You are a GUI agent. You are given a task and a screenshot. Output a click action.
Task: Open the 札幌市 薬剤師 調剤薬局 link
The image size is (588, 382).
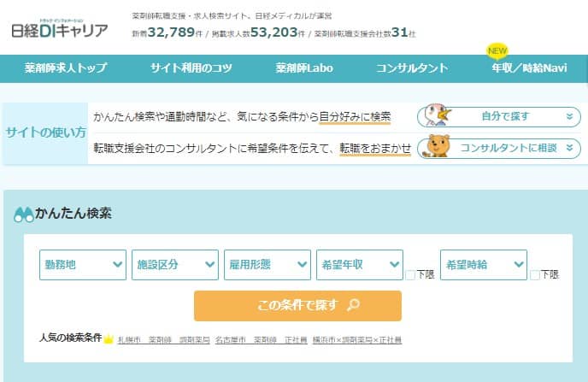163,339
